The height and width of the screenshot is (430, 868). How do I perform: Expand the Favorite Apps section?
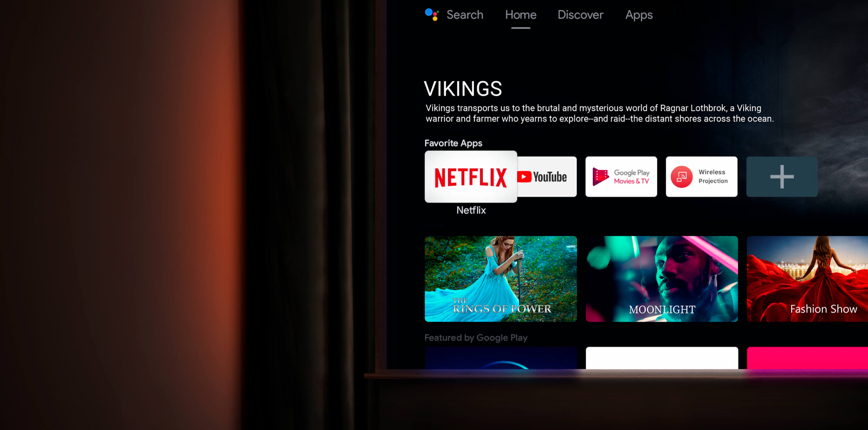(x=782, y=176)
